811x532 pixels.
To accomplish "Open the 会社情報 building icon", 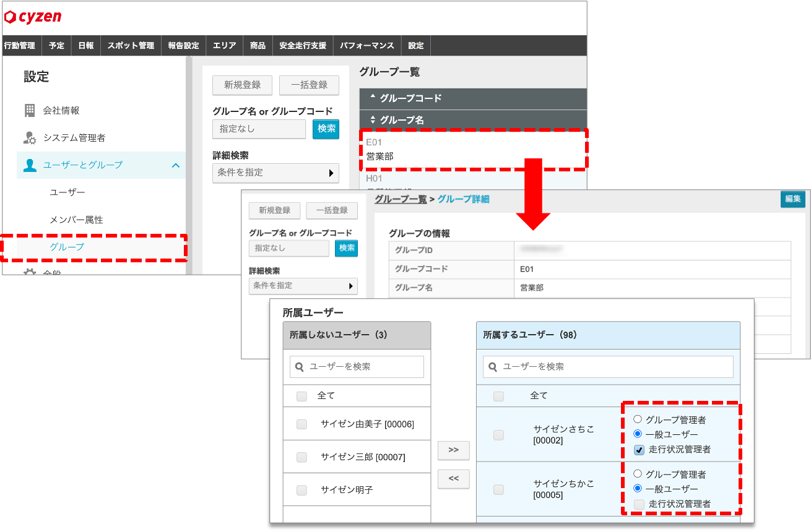I will coord(30,111).
